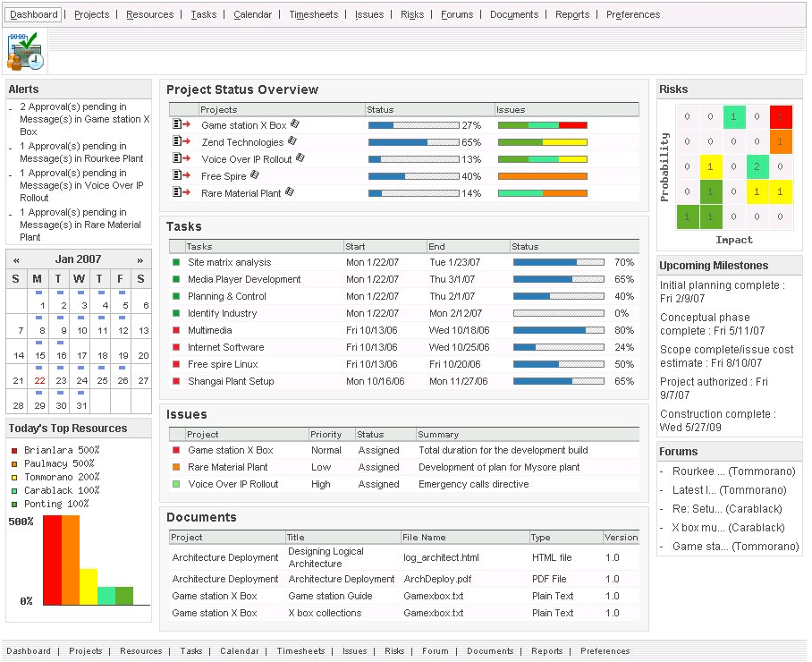Click the light green risk cell showing 2
Screen dimensions: 812x662
pos(757,166)
